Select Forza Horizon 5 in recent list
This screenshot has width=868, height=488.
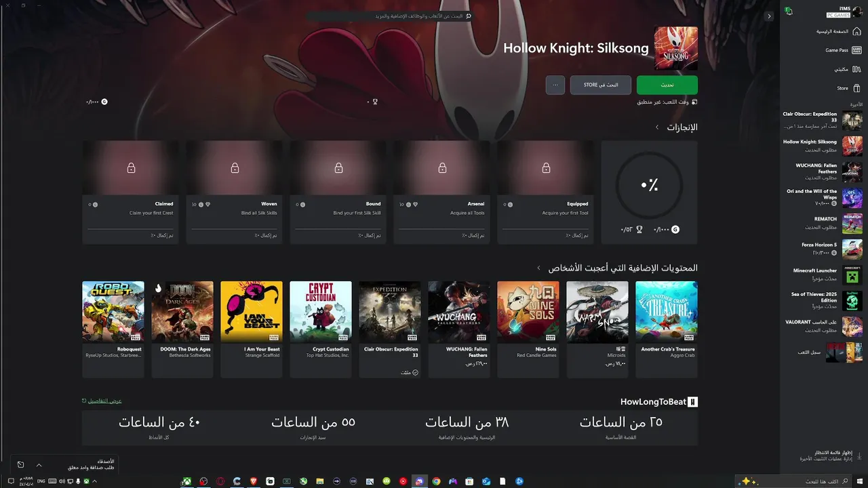coord(822,249)
